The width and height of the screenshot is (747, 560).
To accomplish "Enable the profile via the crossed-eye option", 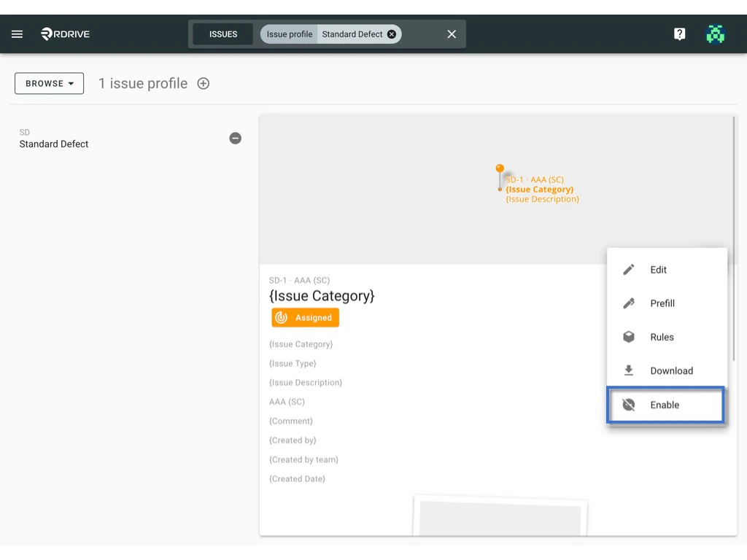I will coord(665,405).
